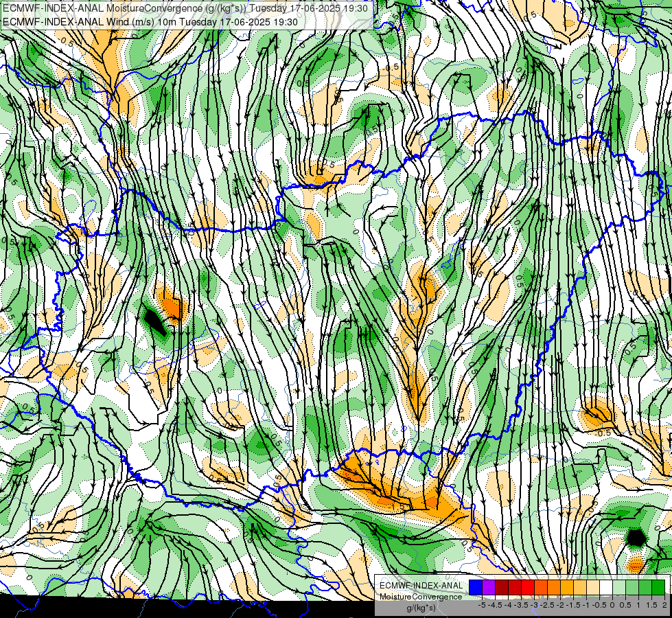Click the legend swatch between -4 and -3.5

[515, 588]
